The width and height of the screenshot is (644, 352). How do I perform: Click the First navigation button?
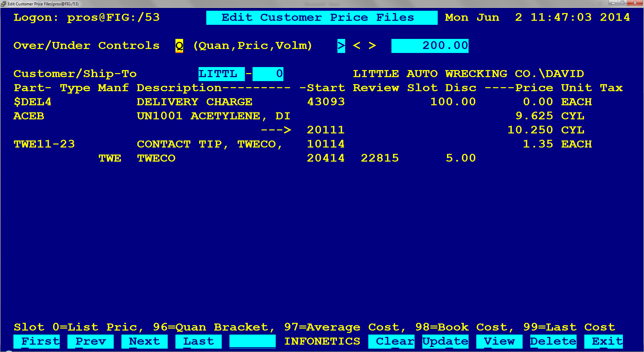pyautogui.click(x=37, y=341)
